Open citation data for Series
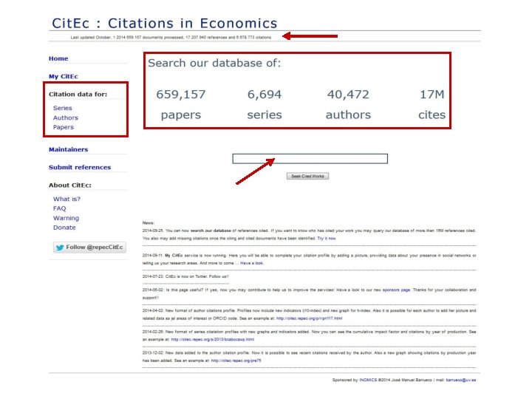This screenshot has height=399, width=532. (x=62, y=108)
